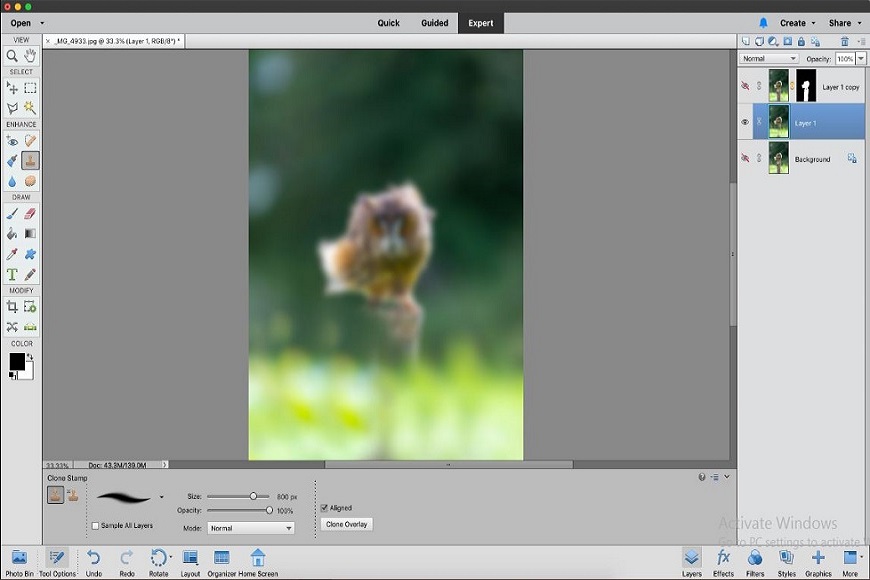Select the Clone Stamp tool in toolbox
Image resolution: width=870 pixels, height=580 pixels.
coord(30,160)
